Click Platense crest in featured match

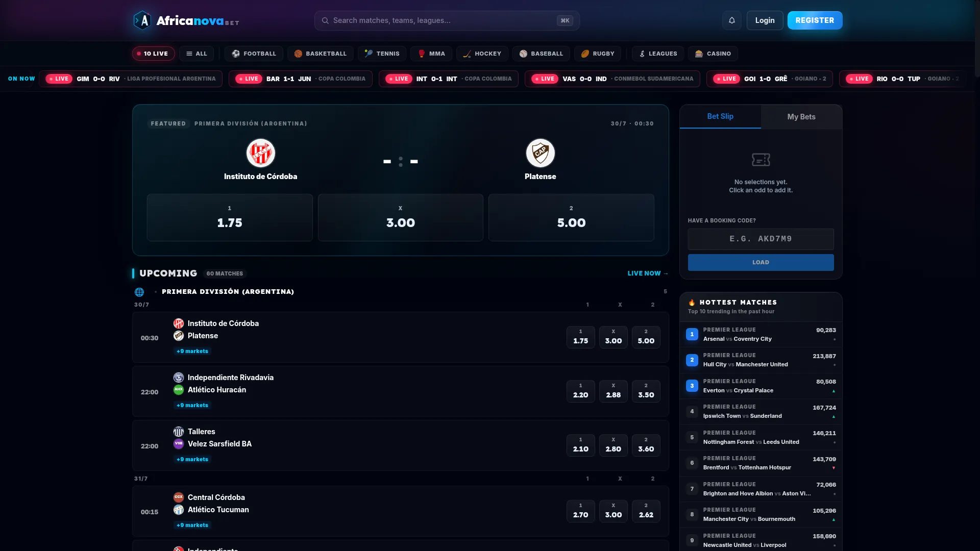pyautogui.click(x=541, y=153)
